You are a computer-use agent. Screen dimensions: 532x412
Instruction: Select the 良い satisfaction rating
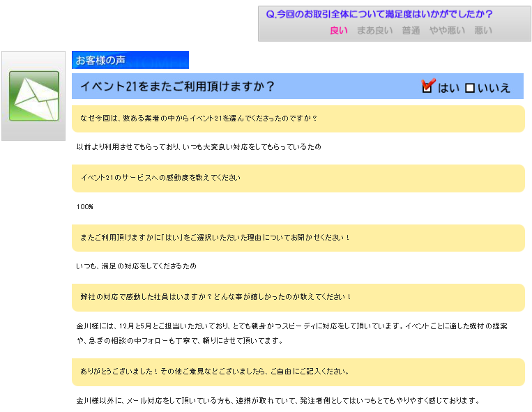tap(338, 31)
